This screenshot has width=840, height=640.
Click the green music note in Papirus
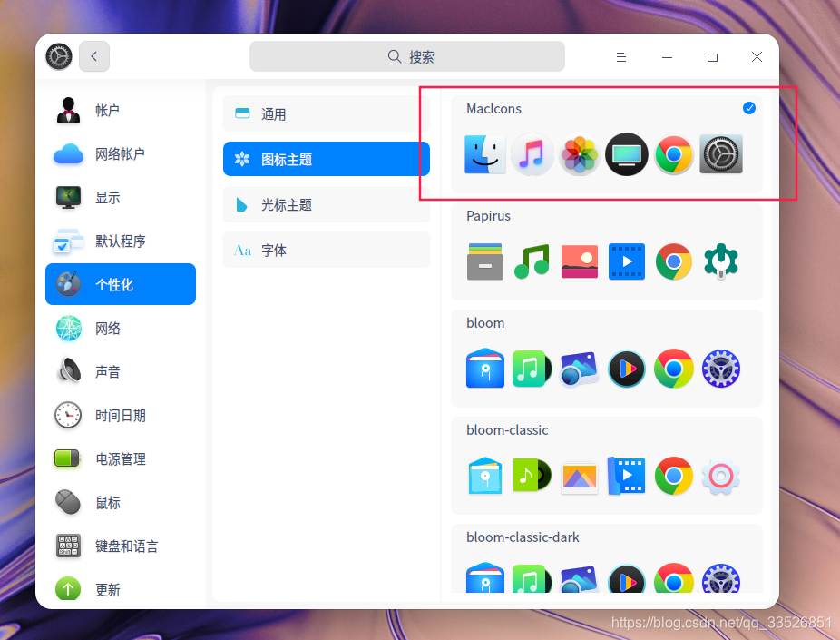532,261
